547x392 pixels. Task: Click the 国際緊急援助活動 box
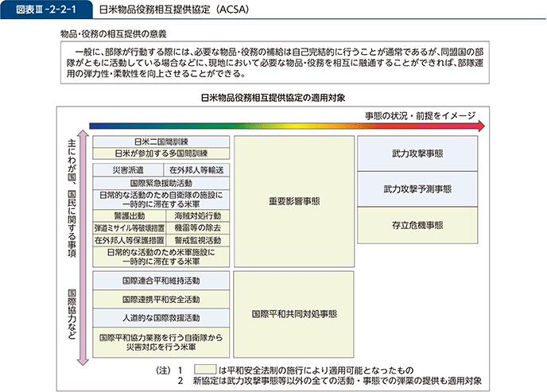click(x=161, y=182)
